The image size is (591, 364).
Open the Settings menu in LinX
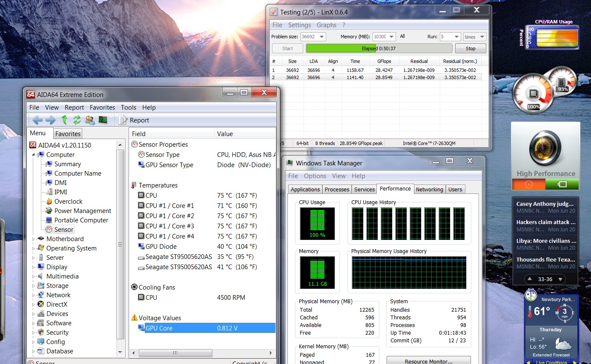[x=299, y=25]
